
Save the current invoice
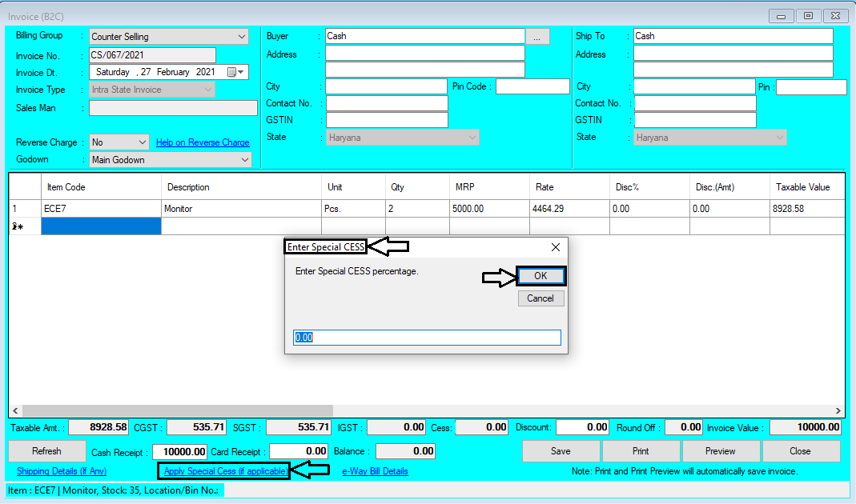tap(560, 450)
